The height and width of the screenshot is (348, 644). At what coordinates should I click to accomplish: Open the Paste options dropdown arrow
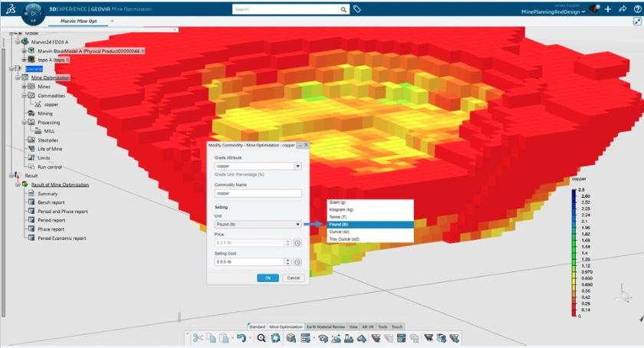coord(232,338)
